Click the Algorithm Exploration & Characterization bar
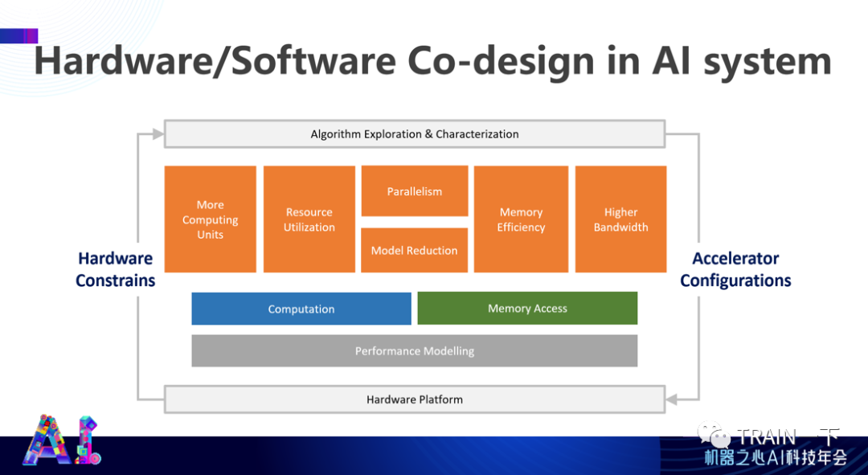This screenshot has width=868, height=475. 414,134
